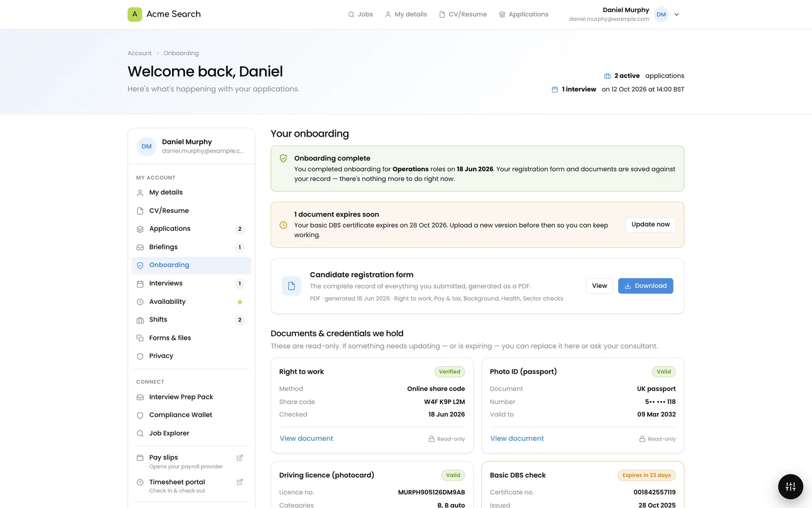Screen dimensions: 812x508
Task: Open Job Explorer
Action: 191,433
